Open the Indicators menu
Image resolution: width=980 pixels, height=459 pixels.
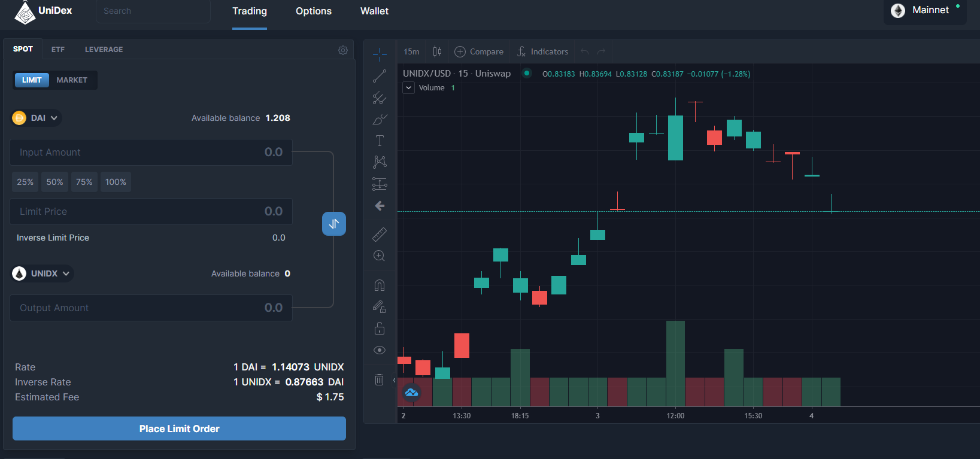point(542,51)
